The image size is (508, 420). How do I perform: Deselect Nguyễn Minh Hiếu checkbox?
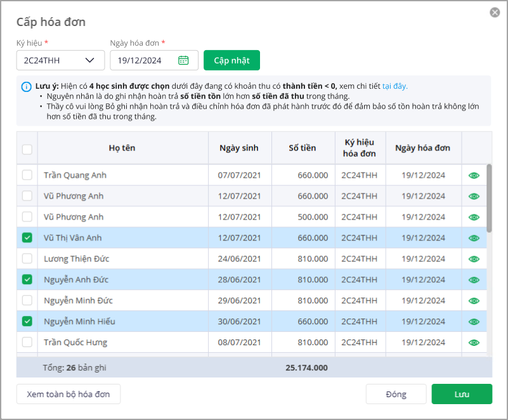[27, 322]
